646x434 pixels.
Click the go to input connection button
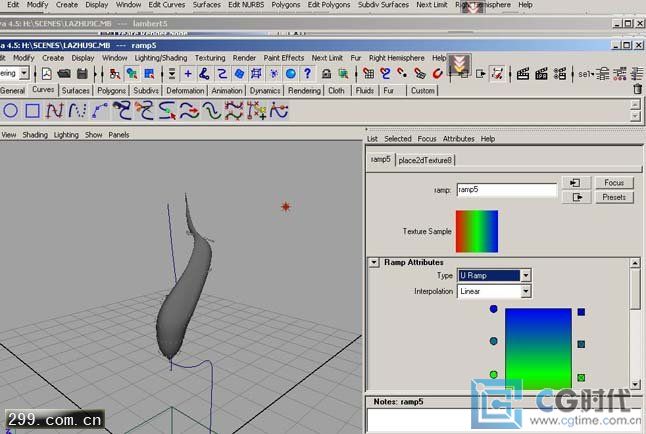576,183
